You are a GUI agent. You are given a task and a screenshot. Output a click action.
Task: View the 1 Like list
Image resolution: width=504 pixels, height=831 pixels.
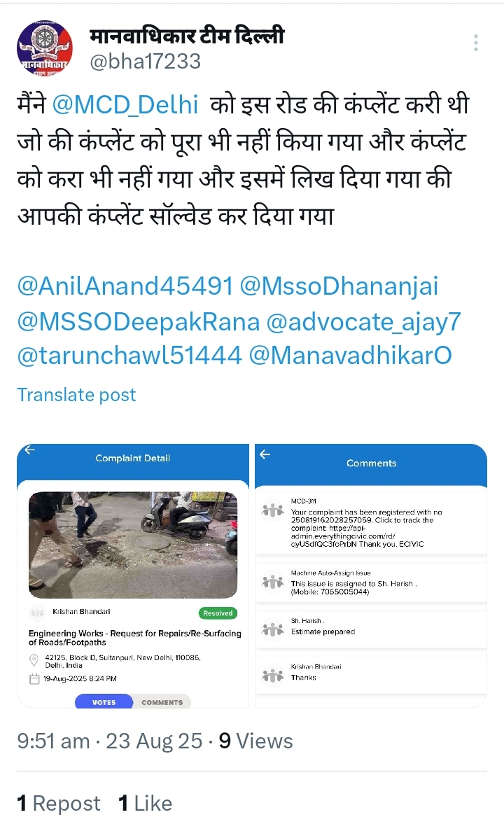click(145, 804)
